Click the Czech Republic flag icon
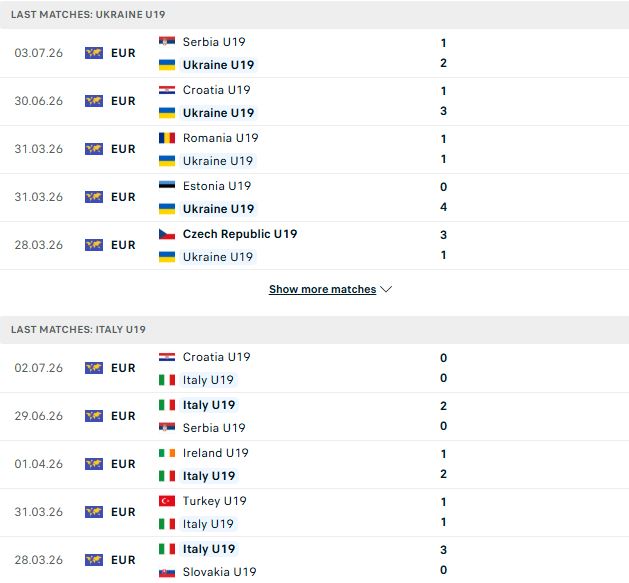Viewport: 629px width, 583px height. 166,234
